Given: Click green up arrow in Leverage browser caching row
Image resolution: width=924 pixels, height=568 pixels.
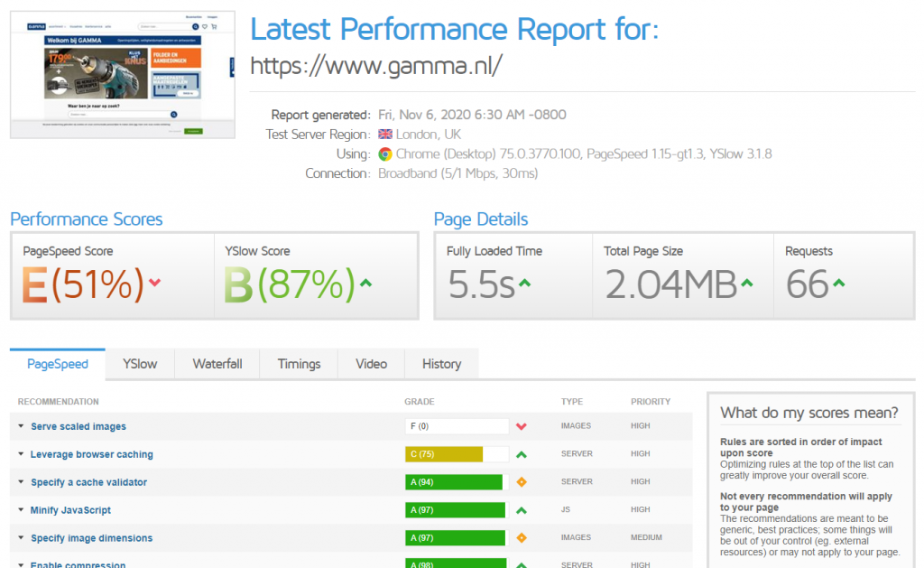Looking at the screenshot, I should [521, 454].
